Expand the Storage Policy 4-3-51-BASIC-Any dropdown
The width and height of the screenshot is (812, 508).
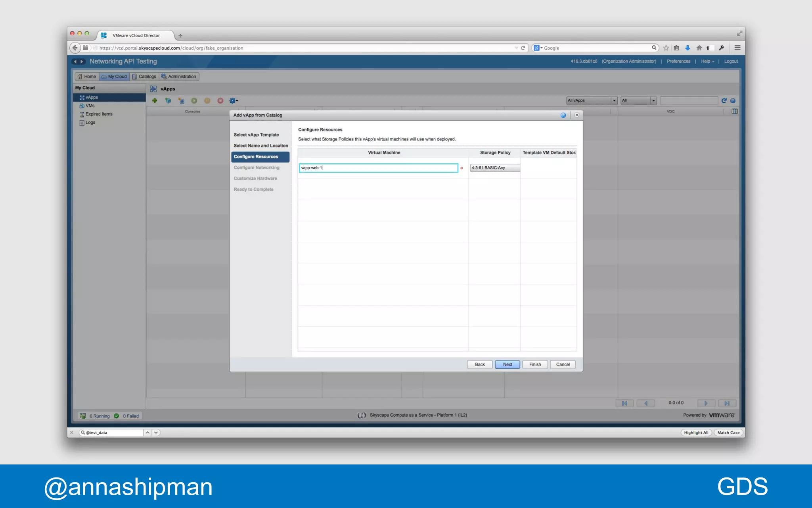pos(495,168)
